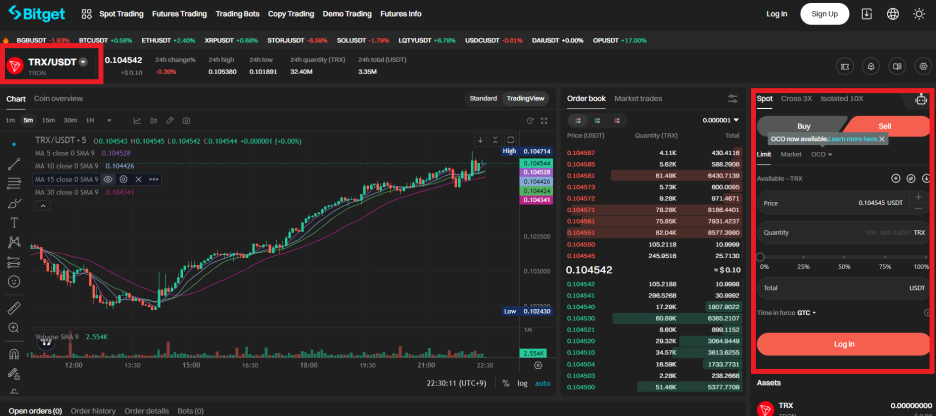
Task: Click the transfer icon beside Available
Action: pyautogui.click(x=911, y=178)
